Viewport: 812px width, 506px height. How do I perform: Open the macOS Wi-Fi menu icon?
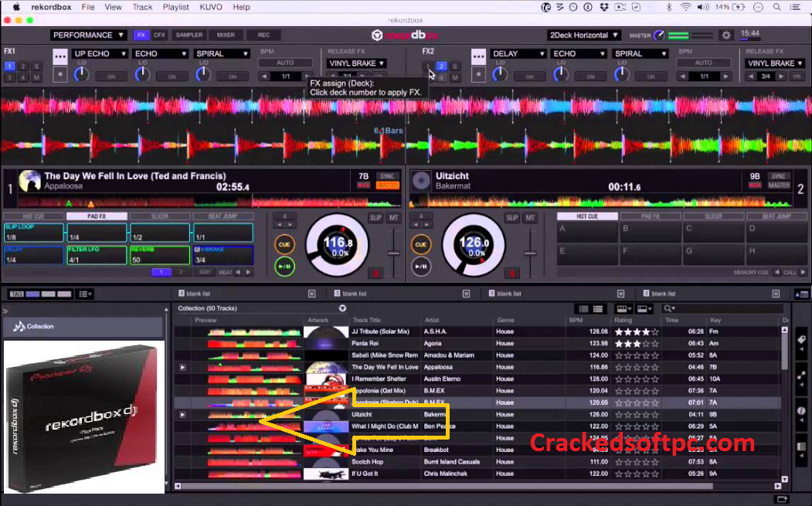[685, 7]
